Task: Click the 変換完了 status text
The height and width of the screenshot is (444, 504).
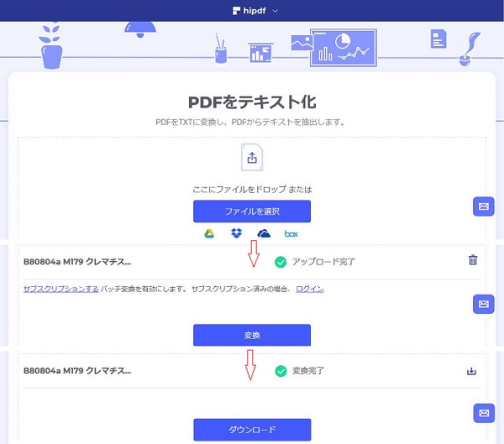Action: point(308,371)
